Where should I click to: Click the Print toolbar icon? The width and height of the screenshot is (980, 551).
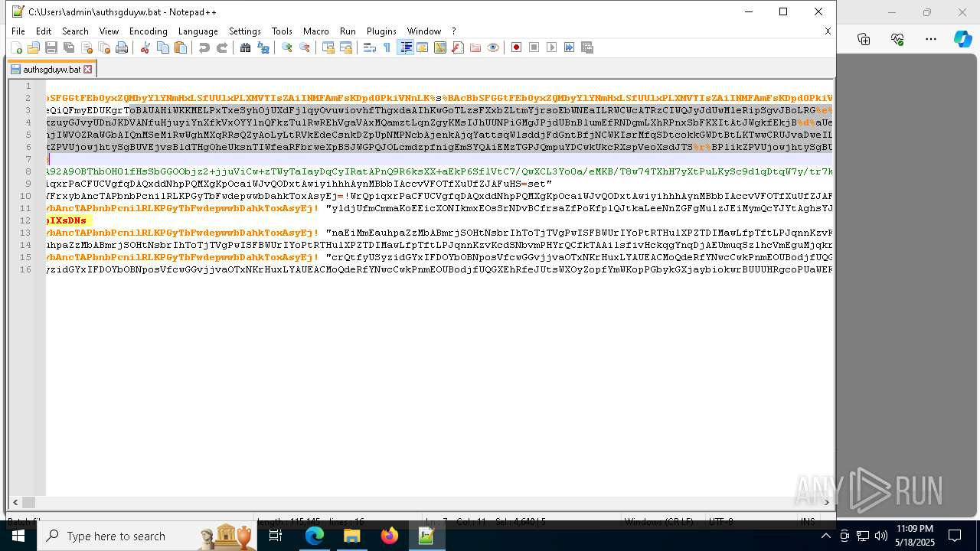122,47
